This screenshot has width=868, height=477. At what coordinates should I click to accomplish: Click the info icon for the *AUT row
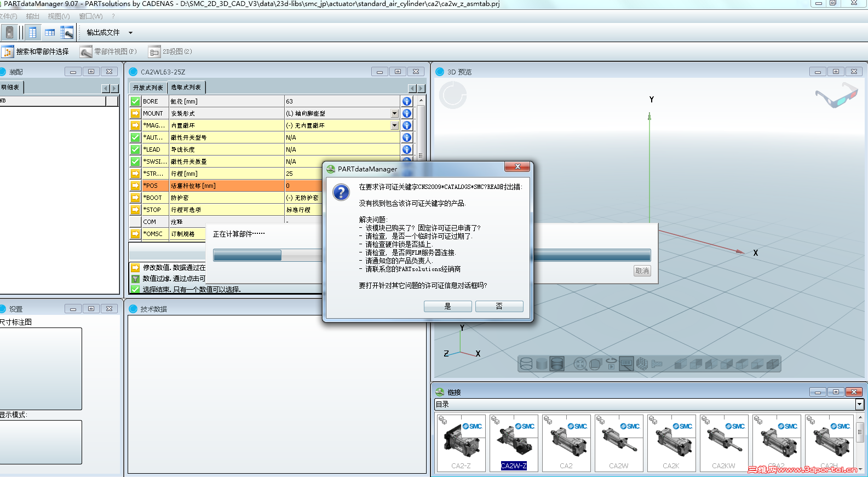(x=407, y=137)
